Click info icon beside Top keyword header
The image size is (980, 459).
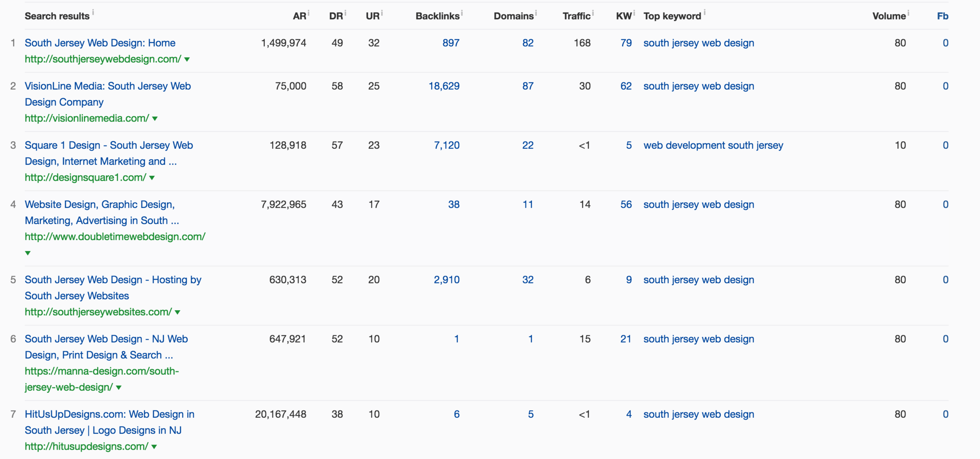tap(705, 13)
